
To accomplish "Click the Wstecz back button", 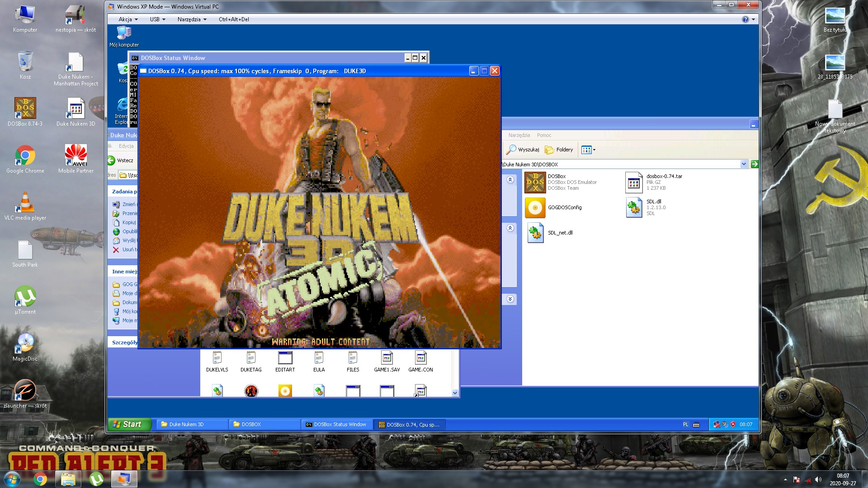I will [x=121, y=160].
